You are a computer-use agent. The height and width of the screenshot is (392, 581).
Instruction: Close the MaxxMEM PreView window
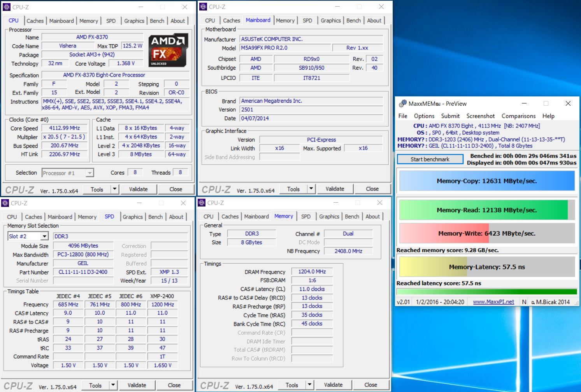pyautogui.click(x=568, y=103)
